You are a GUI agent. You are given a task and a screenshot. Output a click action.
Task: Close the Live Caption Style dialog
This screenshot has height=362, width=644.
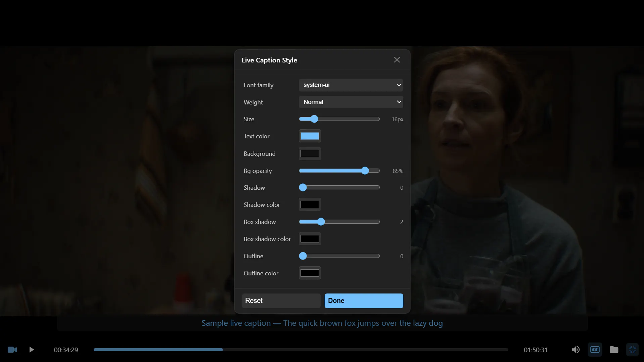click(397, 60)
